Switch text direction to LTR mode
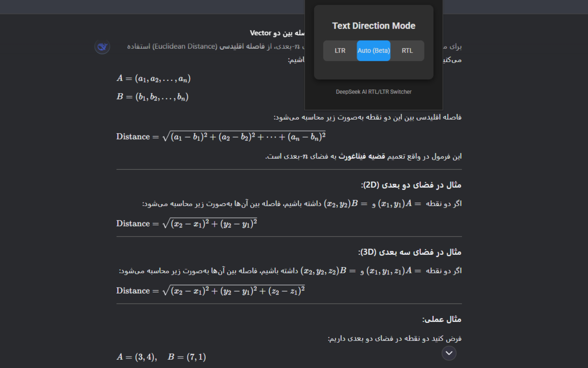Screen dimensions: 588x368 tap(340, 51)
